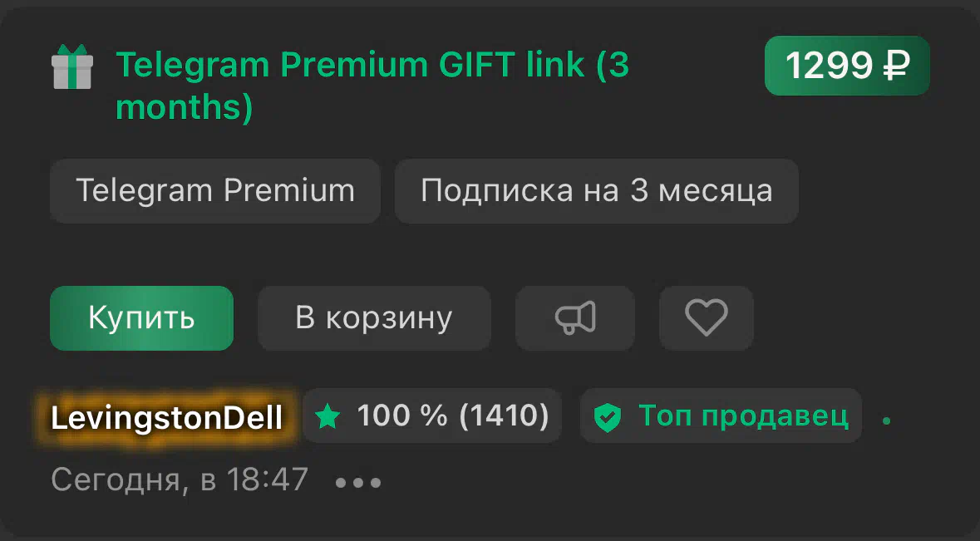The height and width of the screenshot is (541, 980).
Task: Click the word months) in the title
Action: point(185,107)
